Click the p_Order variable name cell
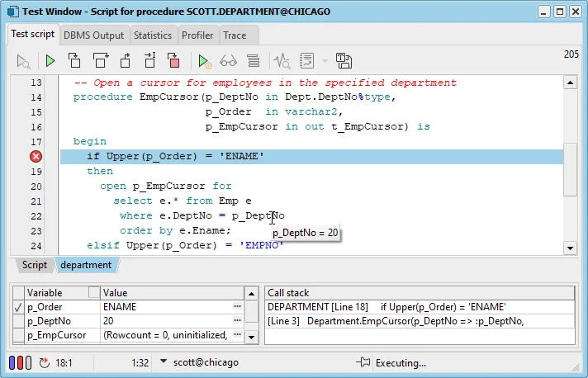588x378 pixels. [62, 307]
